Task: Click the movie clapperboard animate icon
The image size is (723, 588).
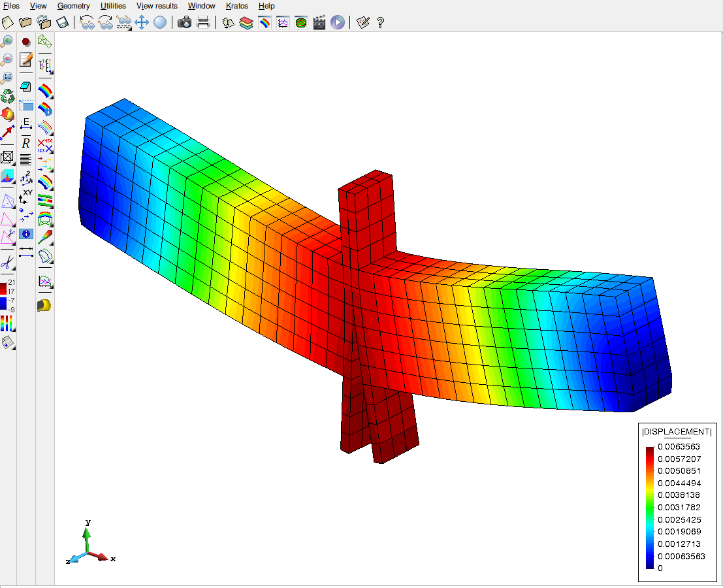Action: [319, 23]
